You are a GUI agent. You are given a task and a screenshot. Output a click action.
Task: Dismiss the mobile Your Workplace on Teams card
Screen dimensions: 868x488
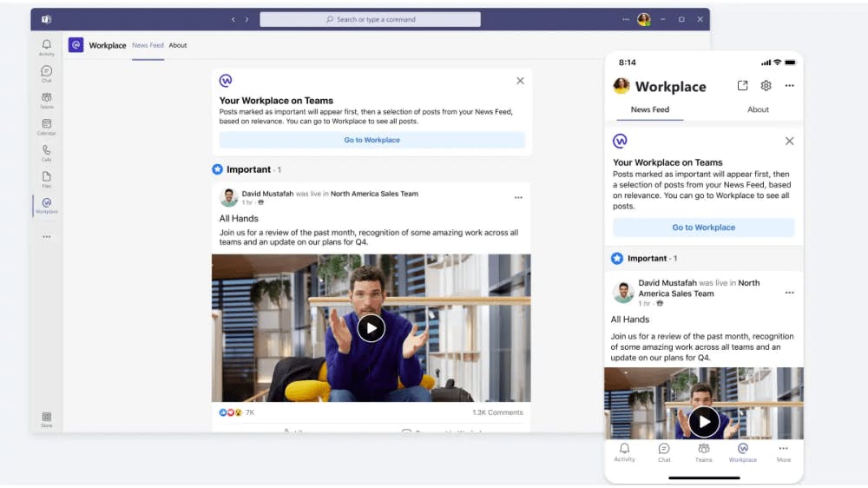pyautogui.click(x=789, y=142)
